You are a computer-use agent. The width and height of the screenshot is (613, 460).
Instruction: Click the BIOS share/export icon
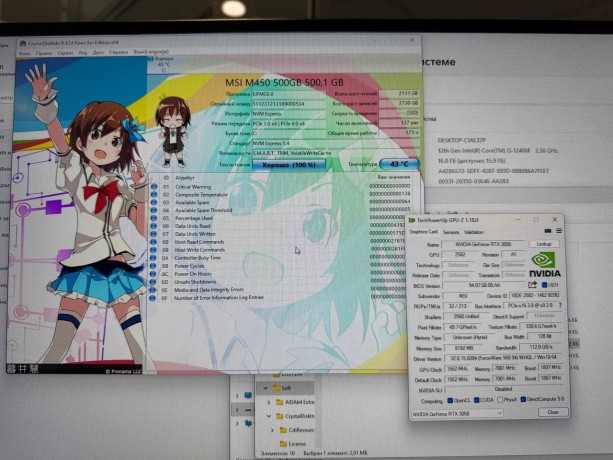[533, 284]
